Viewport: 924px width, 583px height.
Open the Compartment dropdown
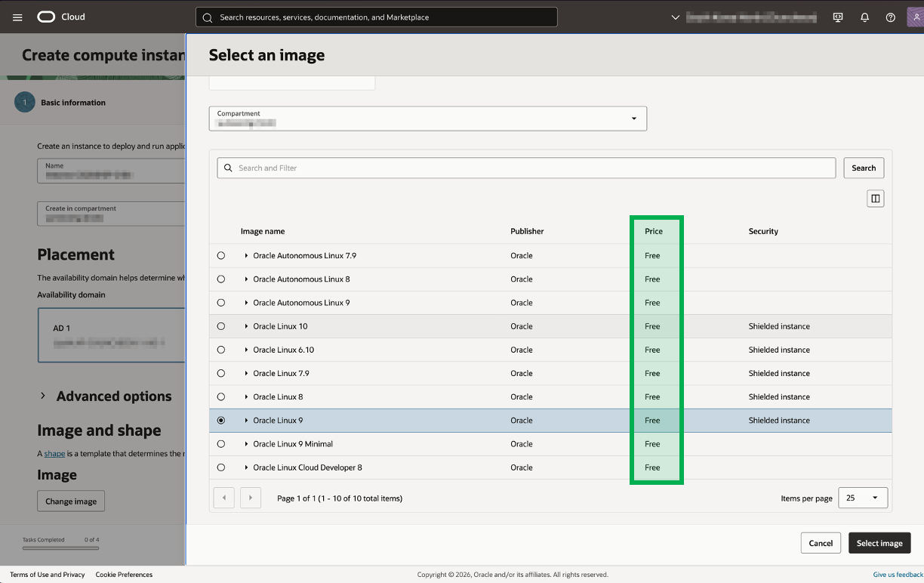pyautogui.click(x=428, y=119)
